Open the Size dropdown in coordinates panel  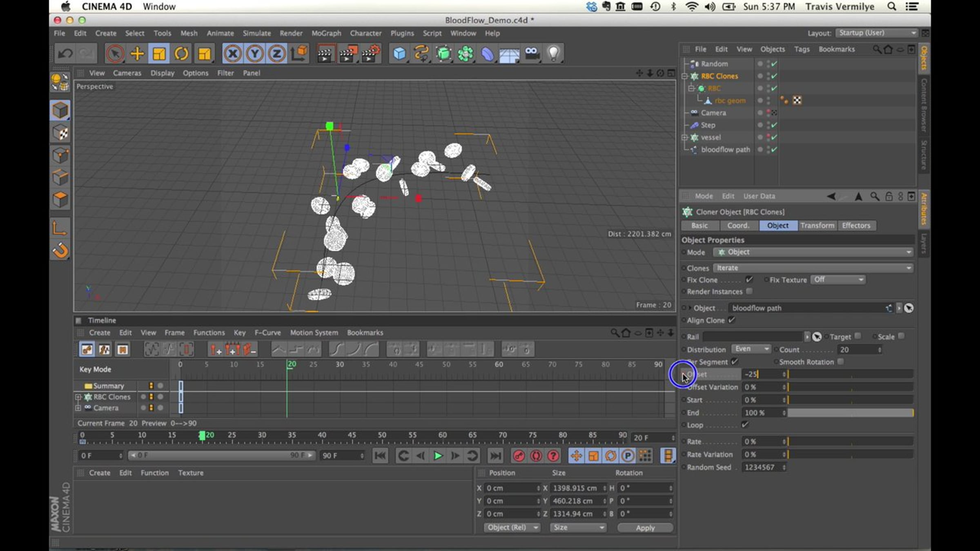click(578, 527)
